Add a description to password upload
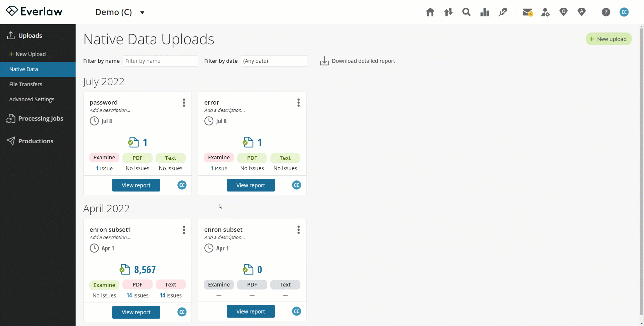The width and height of the screenshot is (644, 326). point(110,110)
